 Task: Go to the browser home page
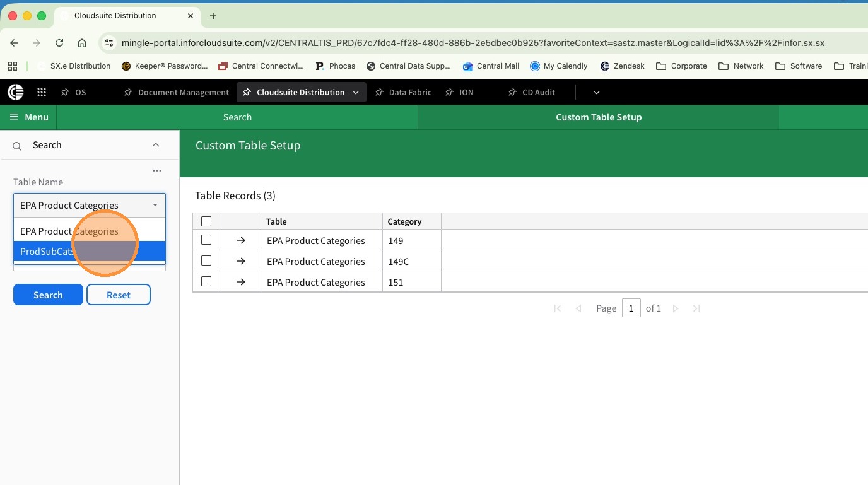[x=82, y=43]
